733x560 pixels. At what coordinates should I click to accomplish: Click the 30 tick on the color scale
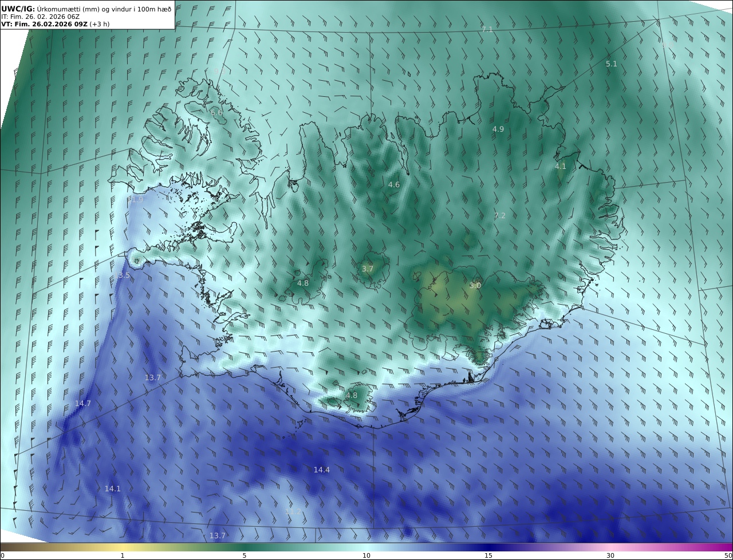tap(610, 555)
